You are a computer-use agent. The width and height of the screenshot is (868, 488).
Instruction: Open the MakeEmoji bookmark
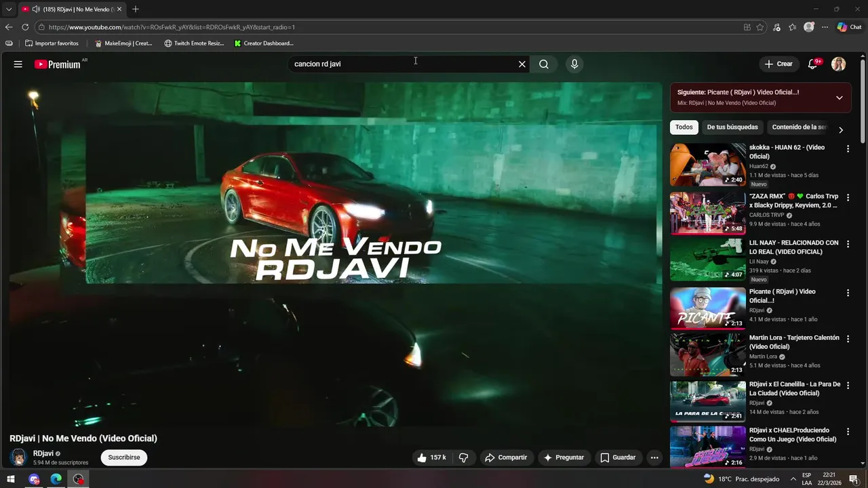[x=123, y=43]
